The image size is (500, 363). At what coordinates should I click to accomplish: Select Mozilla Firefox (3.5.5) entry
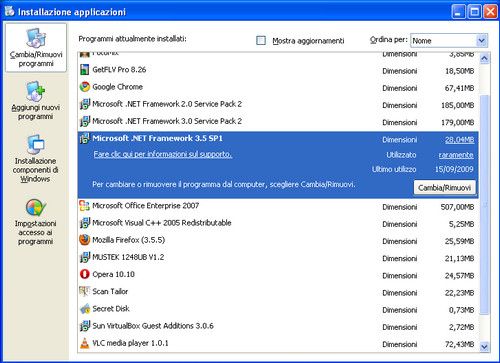pyautogui.click(x=278, y=240)
